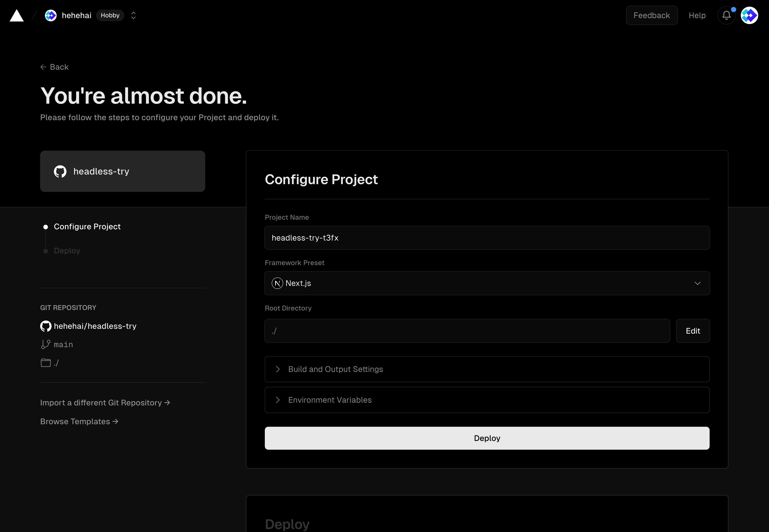This screenshot has height=532, width=769.
Task: Click the Vercel triangle logo
Action: coord(17,15)
